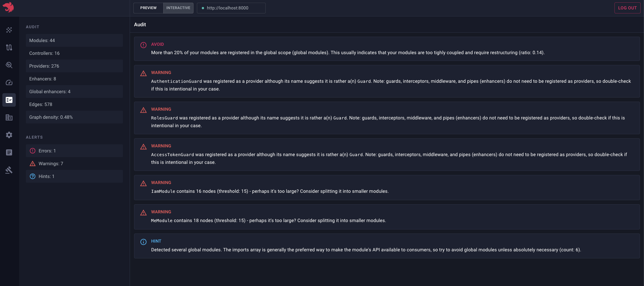Click the error icon on the AVOID alert
The width and height of the screenshot is (644, 286).
143,45
